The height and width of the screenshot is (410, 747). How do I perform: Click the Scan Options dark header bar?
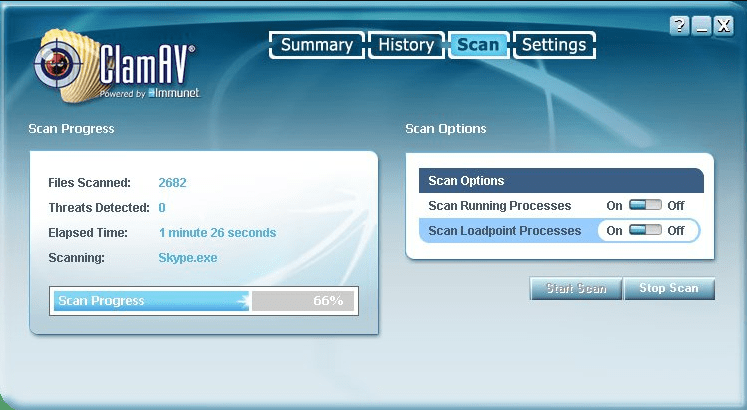tap(560, 181)
